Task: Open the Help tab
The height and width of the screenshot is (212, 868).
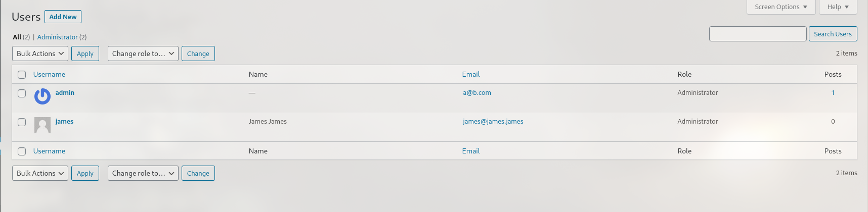Action: click(x=838, y=7)
